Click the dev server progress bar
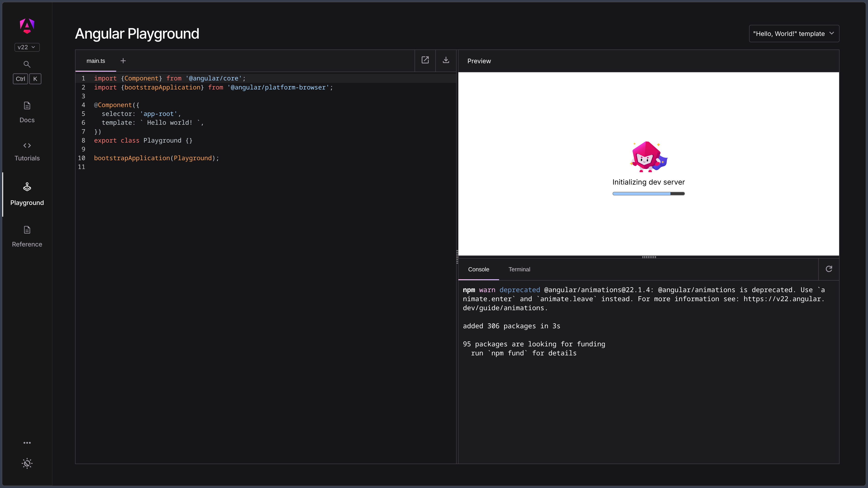The height and width of the screenshot is (488, 868). click(649, 194)
